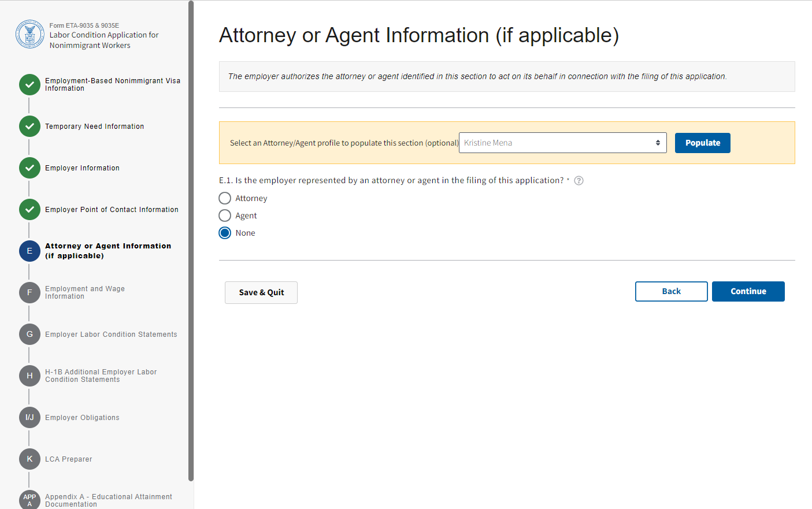Image resolution: width=812 pixels, height=509 pixels.
Task: Select the None radio button
Action: [x=225, y=233]
